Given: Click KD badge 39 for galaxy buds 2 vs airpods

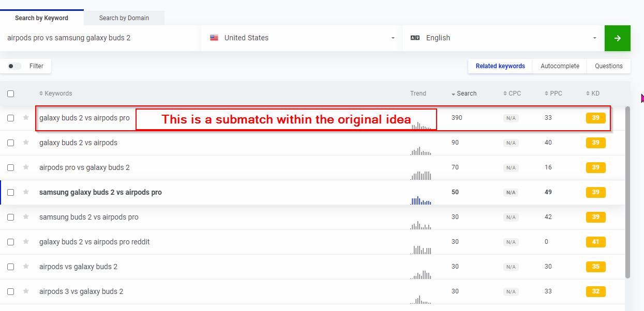Looking at the screenshot, I should (595, 143).
